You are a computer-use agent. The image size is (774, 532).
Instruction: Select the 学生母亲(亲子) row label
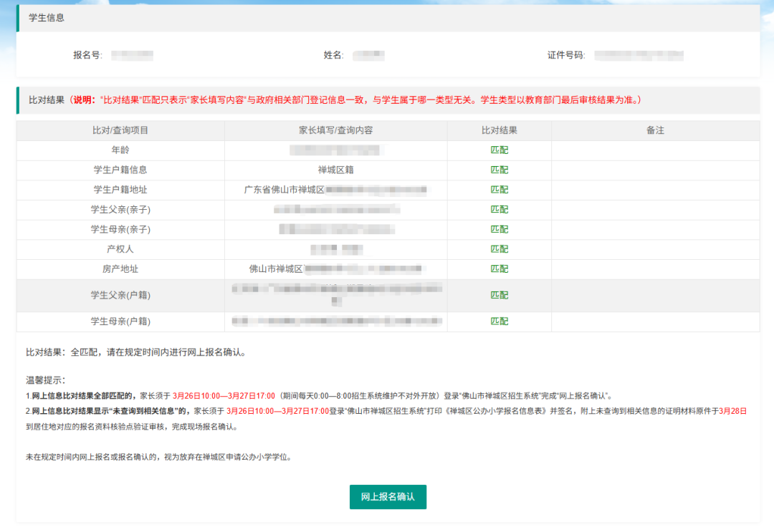tap(120, 229)
